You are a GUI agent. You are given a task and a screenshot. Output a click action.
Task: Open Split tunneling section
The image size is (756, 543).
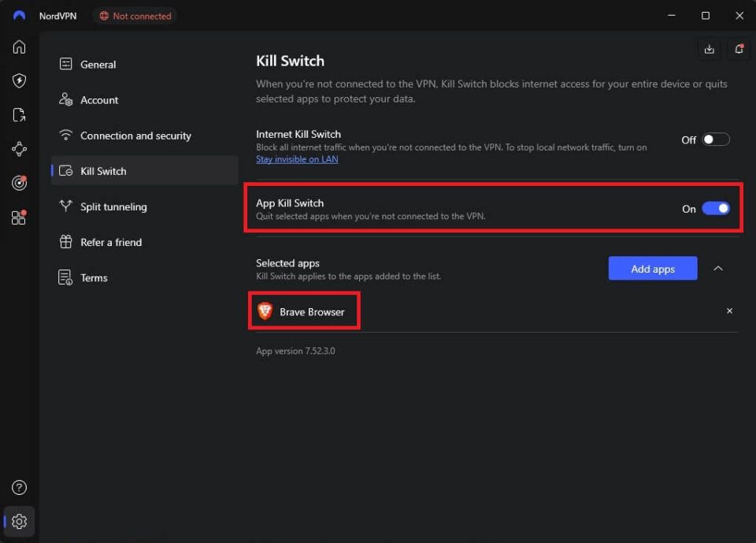tap(145, 206)
